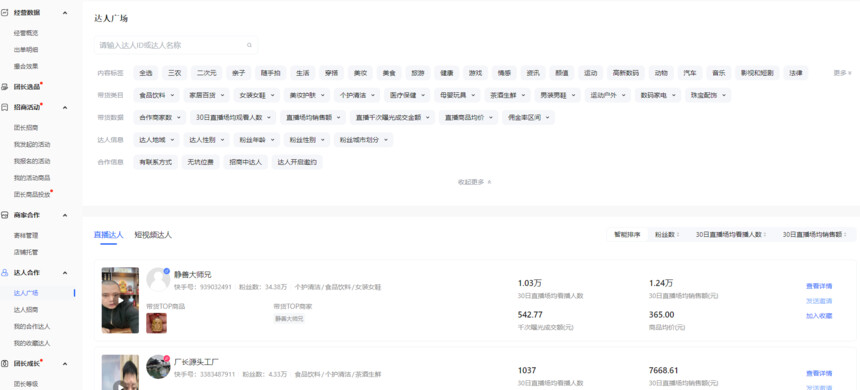860x390 pixels.
Task: Toggle the 无坑位费 filter
Action: (201, 162)
